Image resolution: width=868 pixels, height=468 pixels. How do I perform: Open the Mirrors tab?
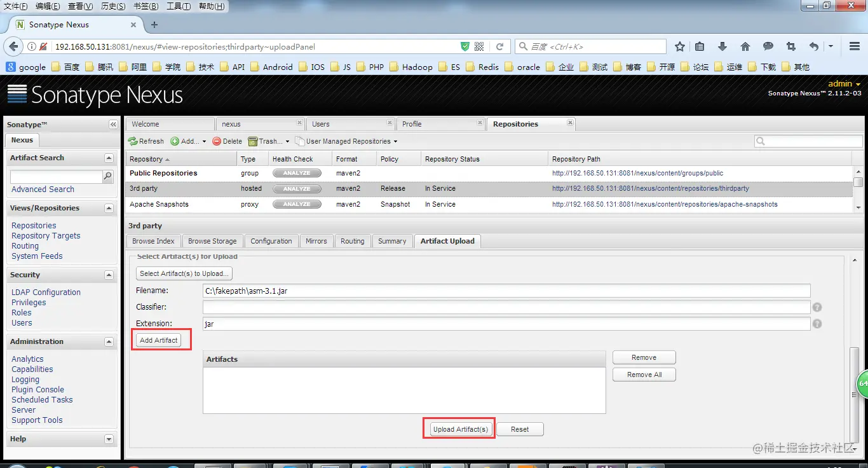click(x=316, y=241)
